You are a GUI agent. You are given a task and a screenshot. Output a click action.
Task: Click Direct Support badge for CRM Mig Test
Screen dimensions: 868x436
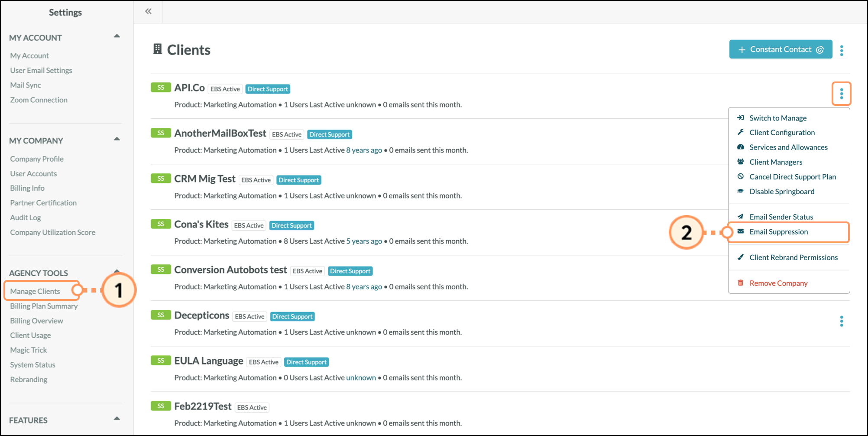[x=299, y=180]
